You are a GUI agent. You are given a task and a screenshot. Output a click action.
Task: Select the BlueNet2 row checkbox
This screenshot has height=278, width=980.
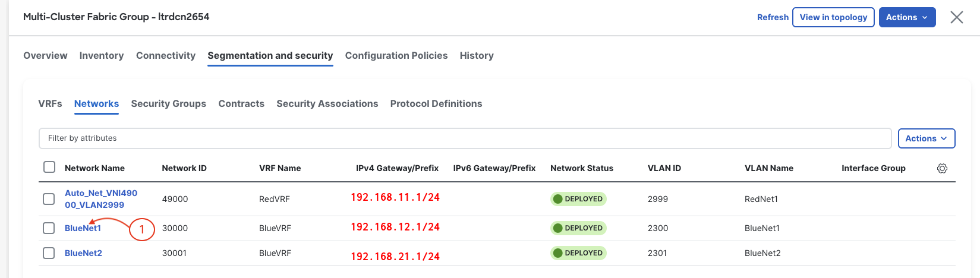49,253
